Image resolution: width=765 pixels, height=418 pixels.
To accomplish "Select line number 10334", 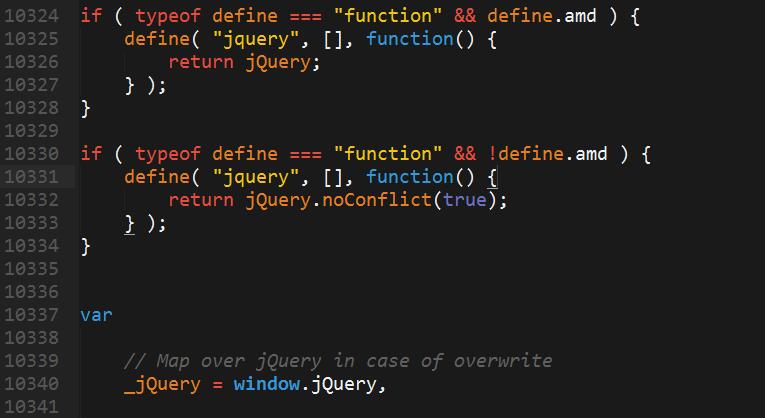I will pyautogui.click(x=32, y=245).
